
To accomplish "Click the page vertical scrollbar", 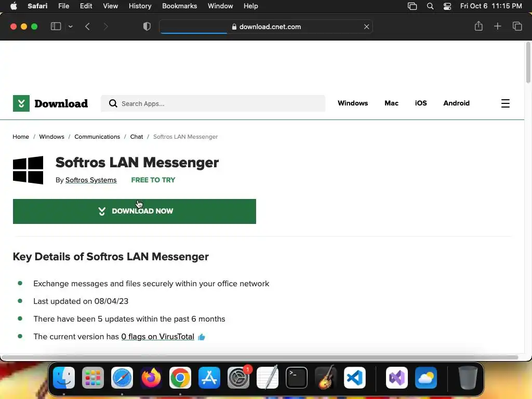I will [x=528, y=62].
